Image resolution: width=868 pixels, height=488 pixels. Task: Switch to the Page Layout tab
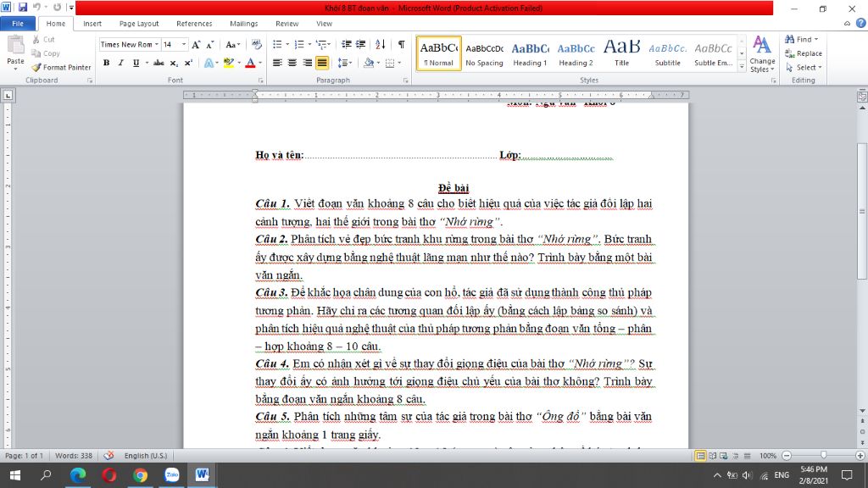pos(139,24)
